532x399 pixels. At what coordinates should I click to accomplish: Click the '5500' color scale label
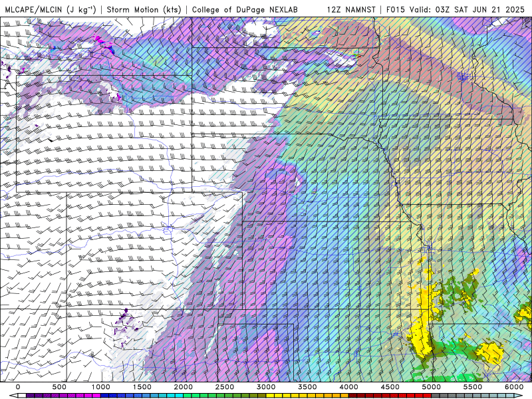click(473, 387)
